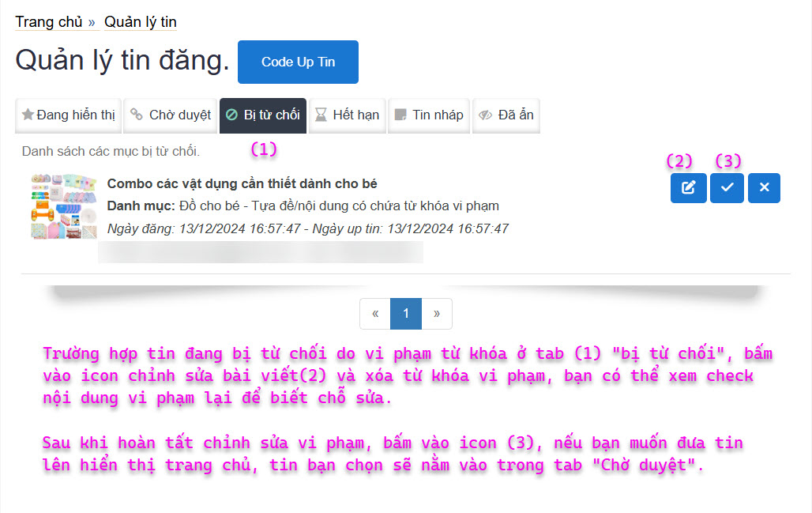
Task: Select page 1 in pagination
Action: pos(406,314)
